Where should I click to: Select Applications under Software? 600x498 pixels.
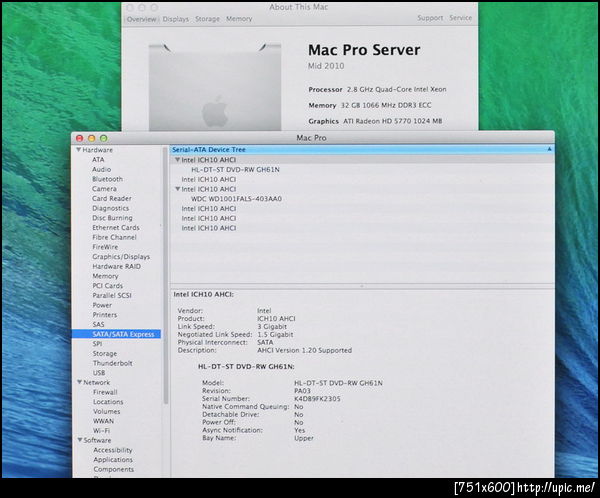[x=113, y=460]
